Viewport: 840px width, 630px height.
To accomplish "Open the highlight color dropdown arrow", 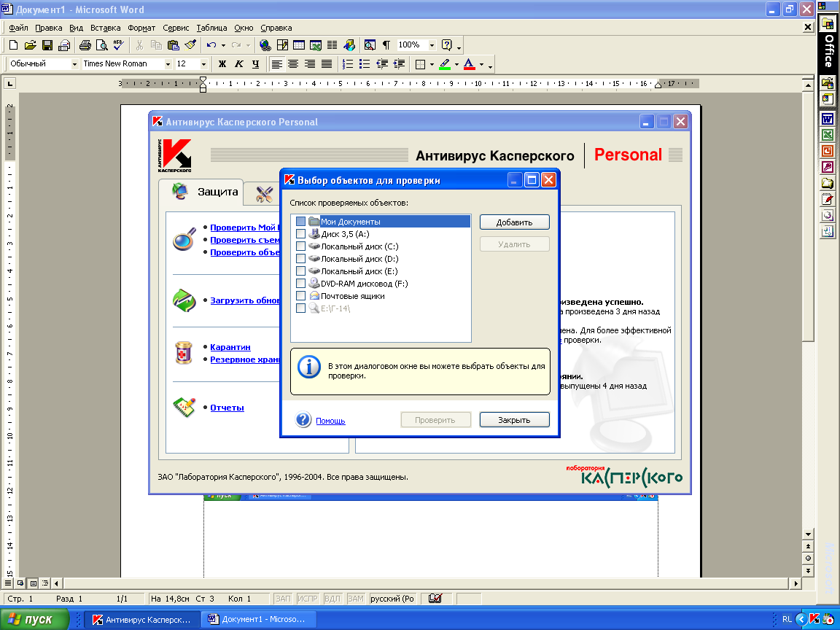I will click(456, 64).
